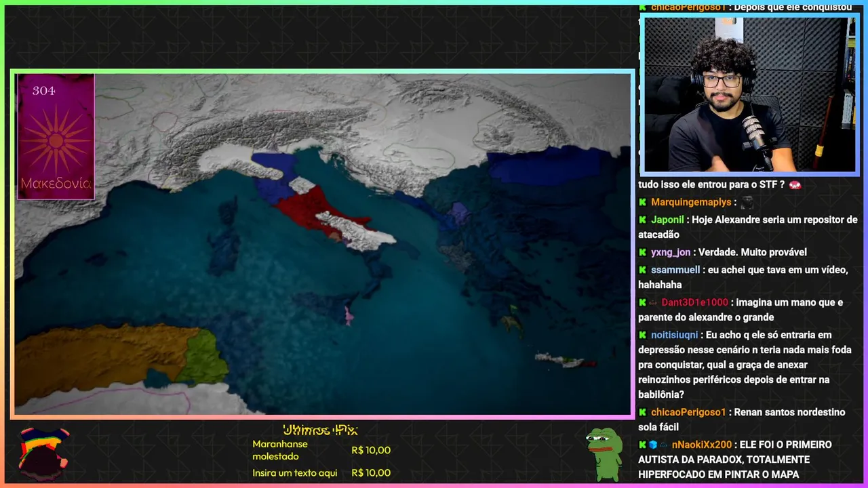Click message 'Hoje Alexandre seria um repositor'

(x=748, y=227)
